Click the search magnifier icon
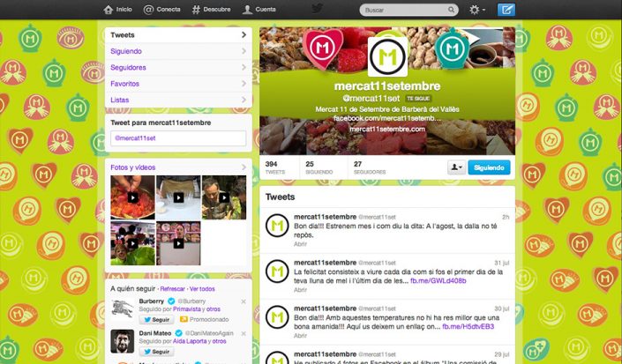 pyautogui.click(x=452, y=10)
